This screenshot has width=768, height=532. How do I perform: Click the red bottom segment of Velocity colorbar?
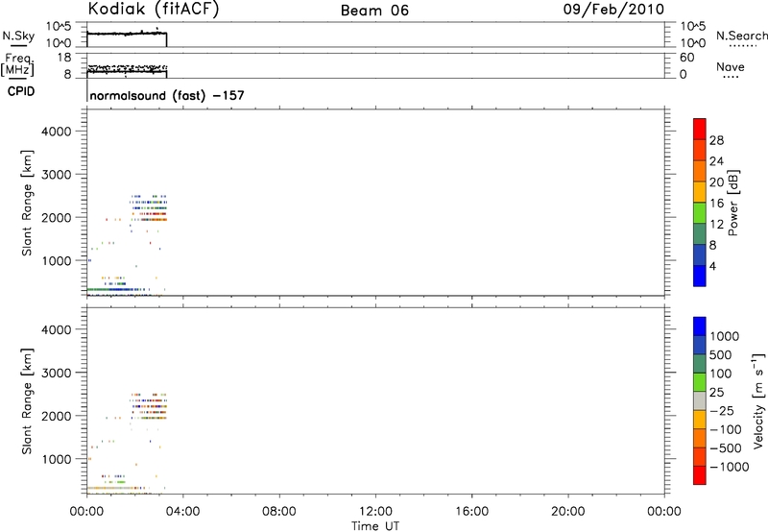(700, 475)
